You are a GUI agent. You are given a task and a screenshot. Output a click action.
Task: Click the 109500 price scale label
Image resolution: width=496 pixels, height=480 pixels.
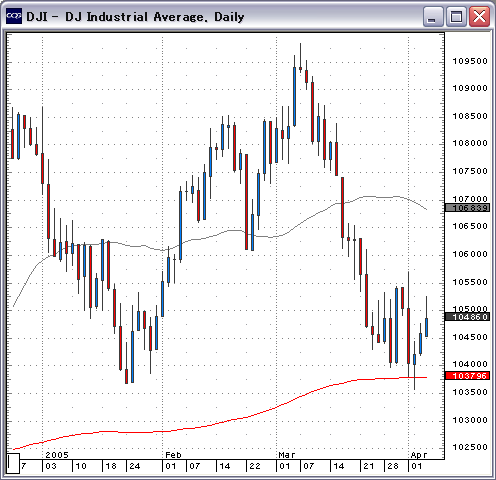(470, 61)
